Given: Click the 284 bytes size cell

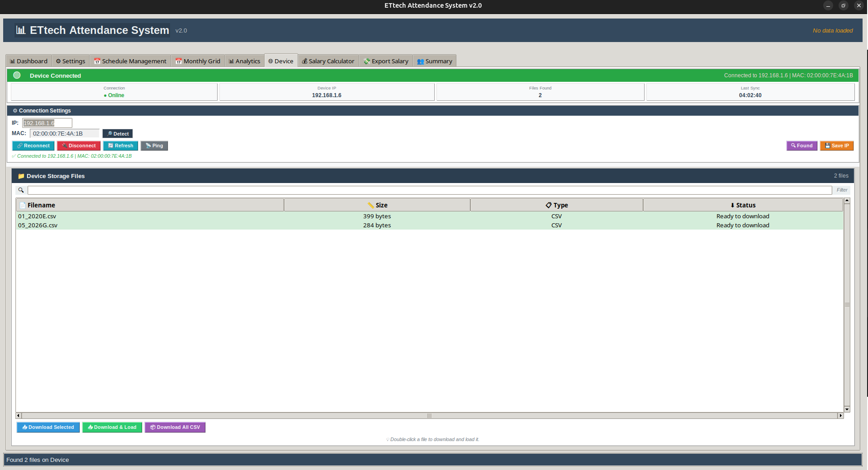Looking at the screenshot, I should [x=377, y=226].
